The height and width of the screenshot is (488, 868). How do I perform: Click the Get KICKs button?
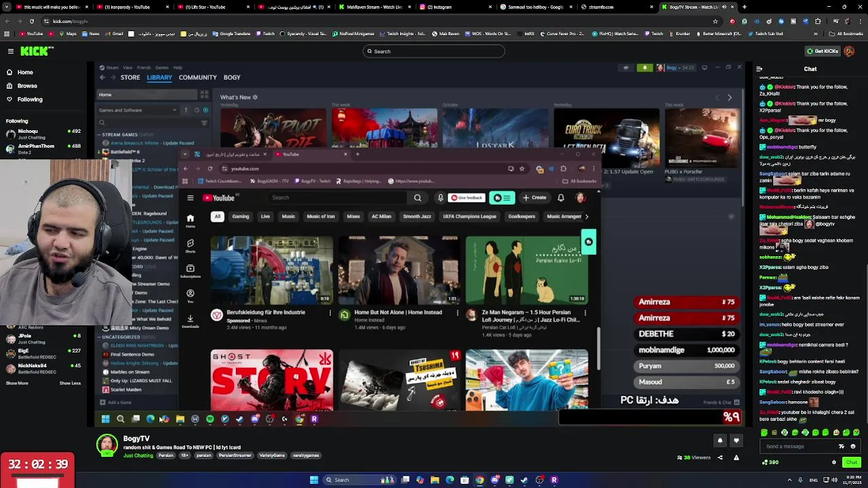(822, 51)
